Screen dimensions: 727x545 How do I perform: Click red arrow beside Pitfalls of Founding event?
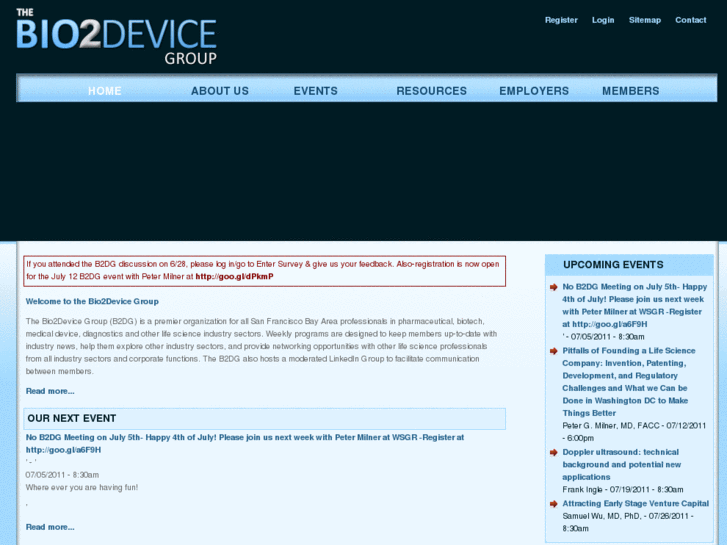(x=554, y=351)
